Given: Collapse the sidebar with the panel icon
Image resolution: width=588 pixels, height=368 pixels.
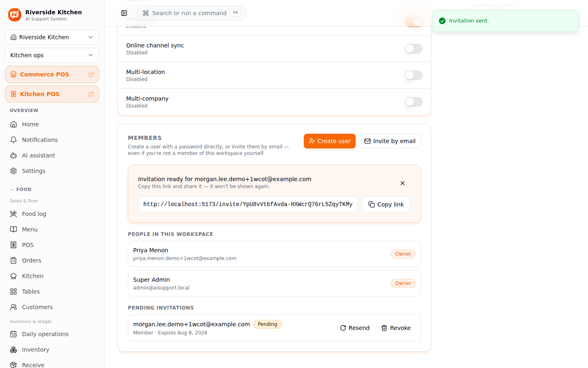Looking at the screenshot, I should [124, 13].
